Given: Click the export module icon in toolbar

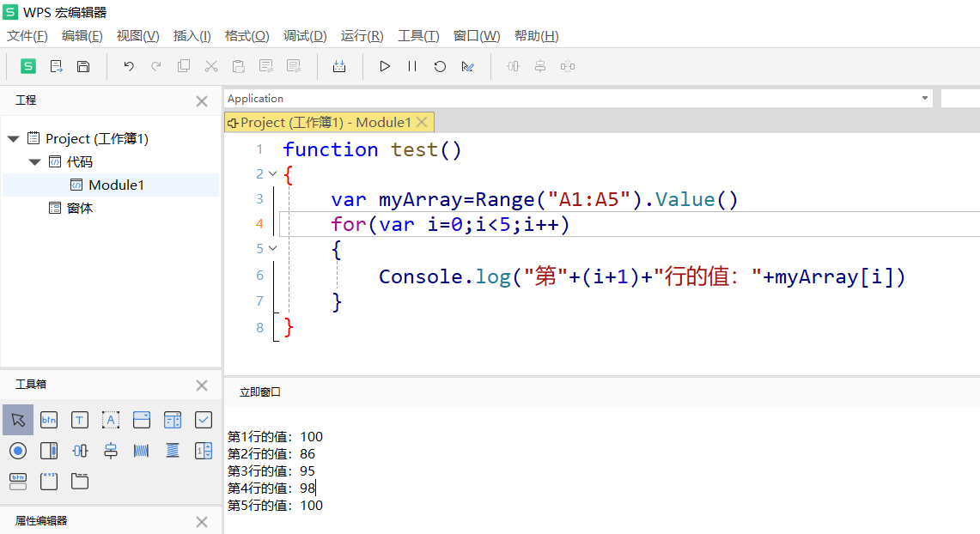Looking at the screenshot, I should tap(56, 66).
